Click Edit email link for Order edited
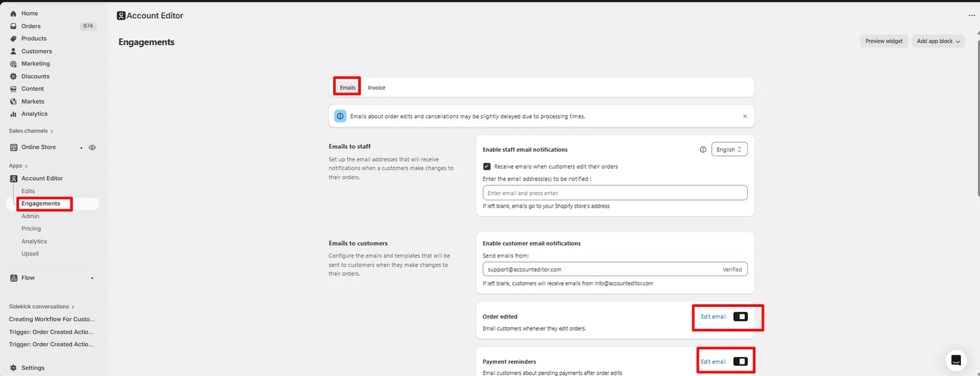 713,317
